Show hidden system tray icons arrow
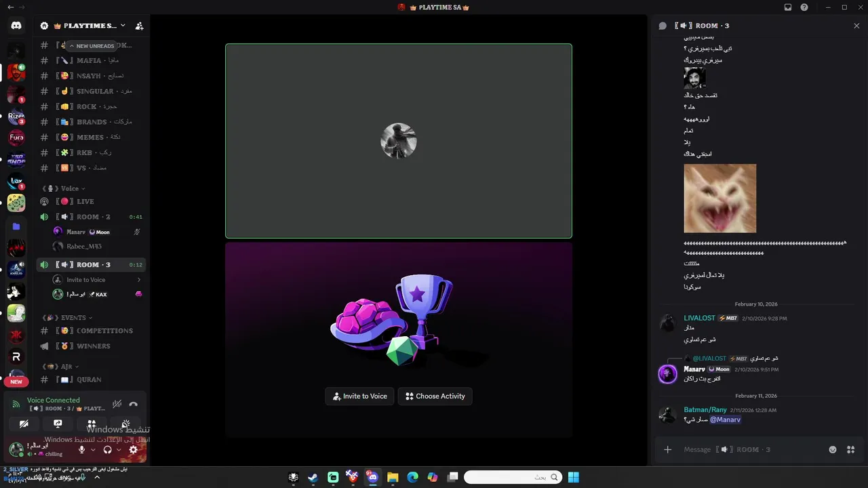Image resolution: width=868 pixels, height=488 pixels. pos(97,477)
